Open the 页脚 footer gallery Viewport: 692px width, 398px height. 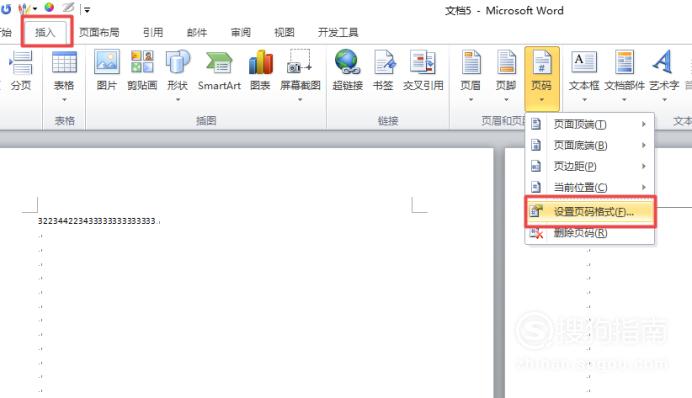pyautogui.click(x=506, y=76)
